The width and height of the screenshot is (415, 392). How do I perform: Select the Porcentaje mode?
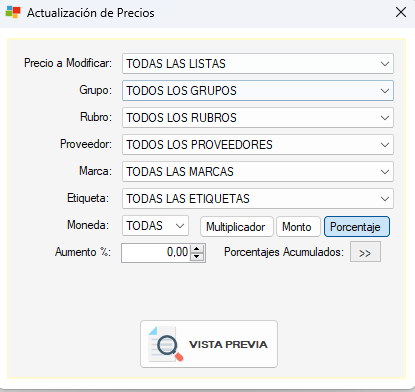[356, 227]
